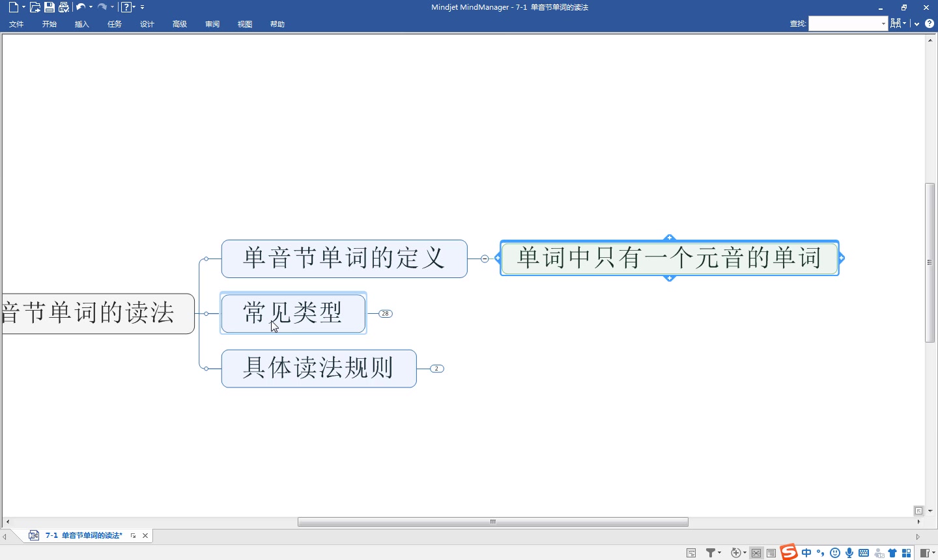938x560 pixels.
Task: Collapse the 单音节单词的定义 branch with the minus button
Action: [485, 259]
